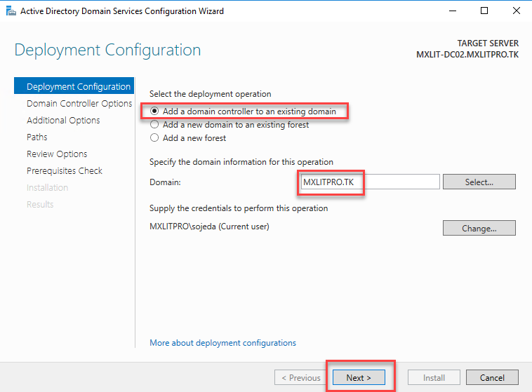Cancel the configuration wizard
Viewport: 532px width, 392px height.
click(492, 377)
